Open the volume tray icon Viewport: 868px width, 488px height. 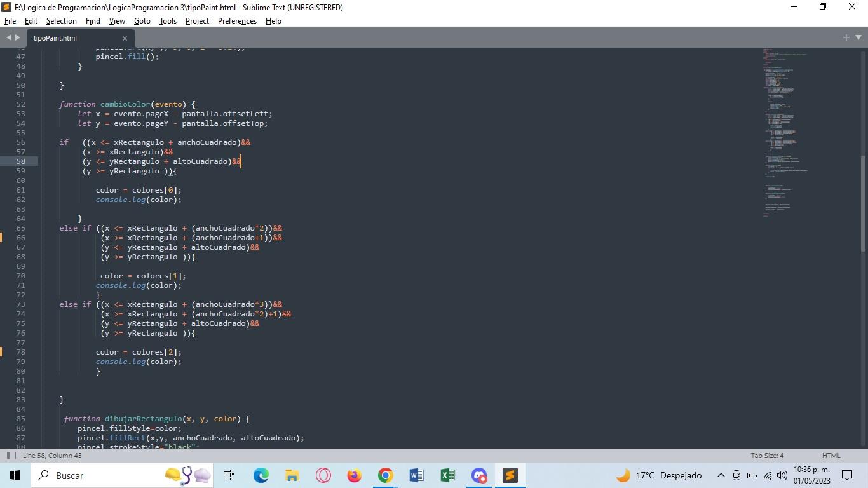782,475
